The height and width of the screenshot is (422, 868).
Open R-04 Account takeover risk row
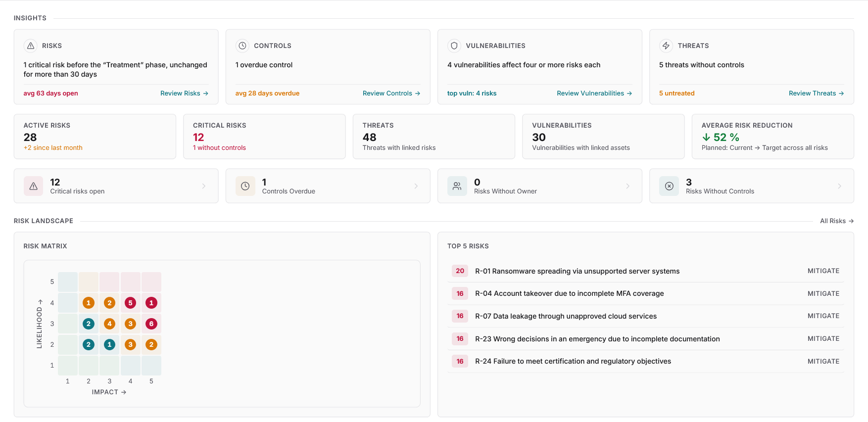click(x=646, y=293)
